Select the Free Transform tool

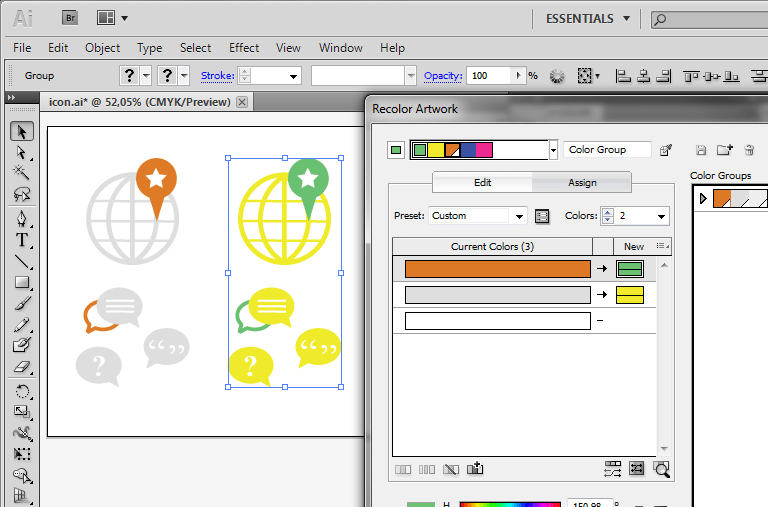[22, 454]
